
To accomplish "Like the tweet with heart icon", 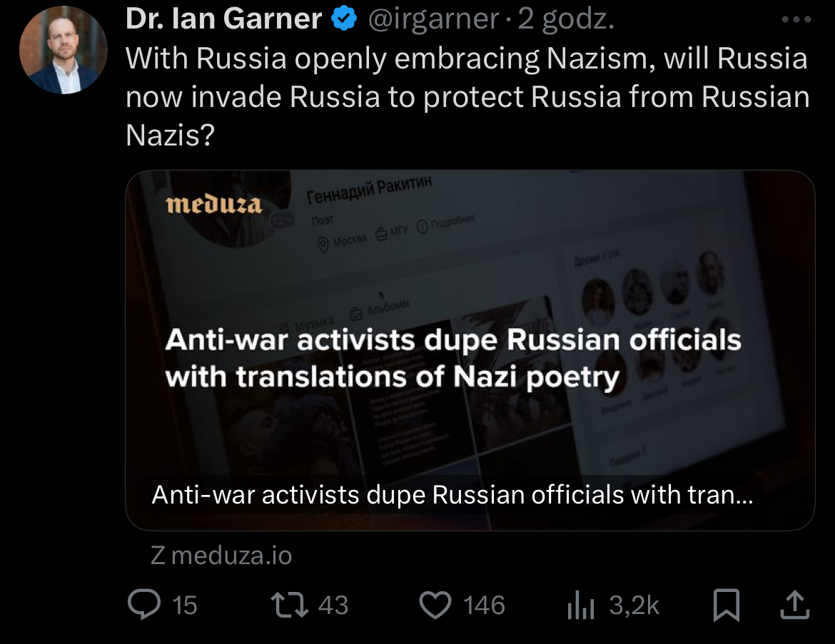I will coord(435,605).
